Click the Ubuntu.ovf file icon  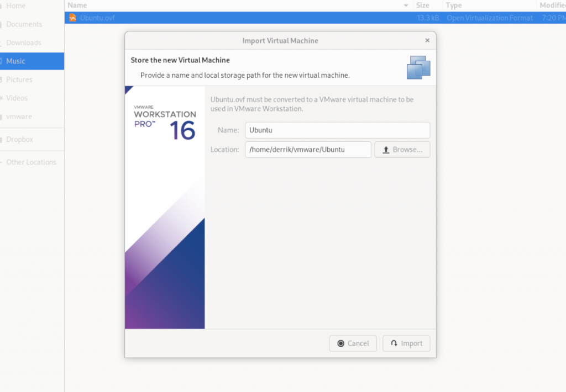coord(73,17)
